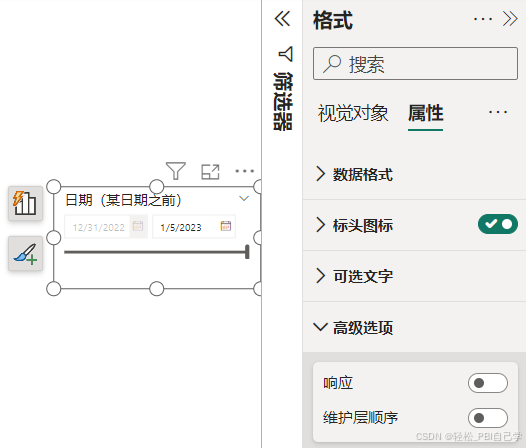Open the slicer type dropdown chevron

(244, 199)
